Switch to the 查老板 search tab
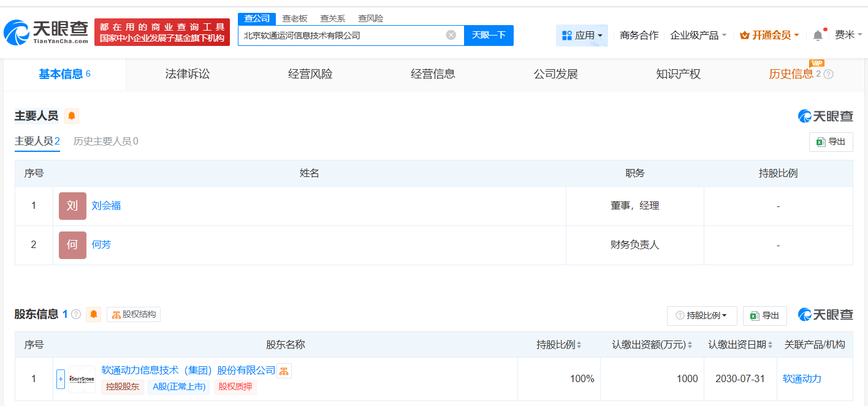868x406 pixels. pyautogui.click(x=295, y=18)
